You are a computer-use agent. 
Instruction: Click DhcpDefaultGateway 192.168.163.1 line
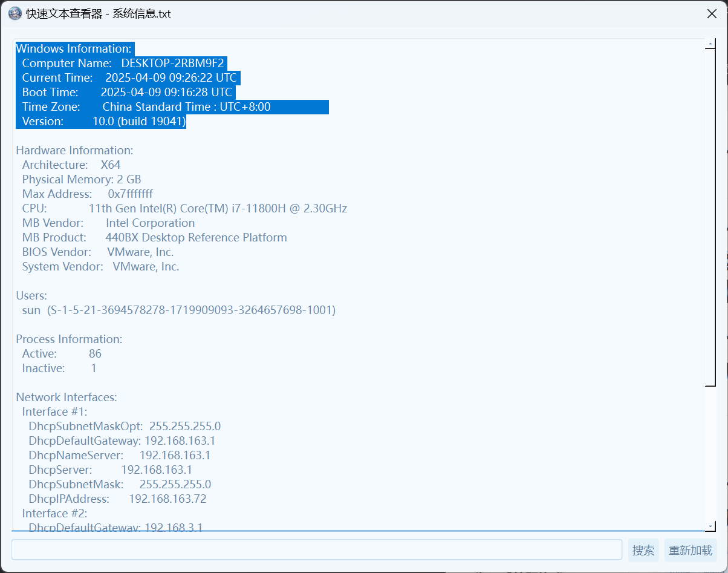pyautogui.click(x=122, y=441)
